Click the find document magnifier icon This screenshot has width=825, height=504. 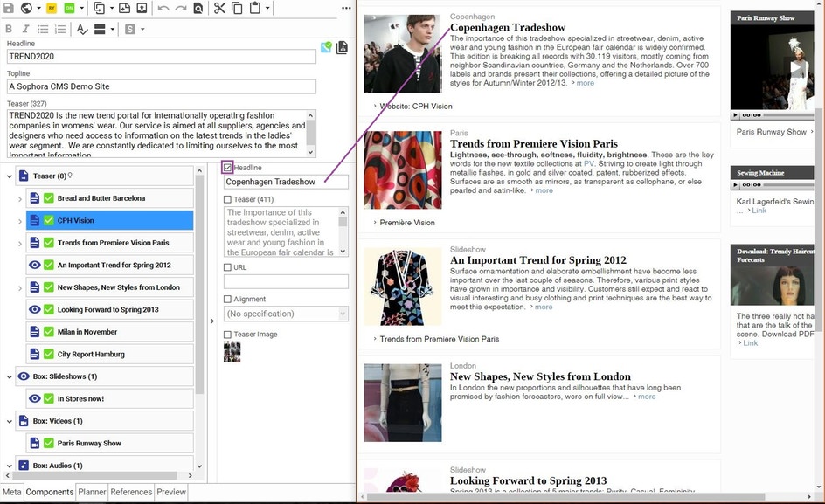pyautogui.click(x=198, y=8)
